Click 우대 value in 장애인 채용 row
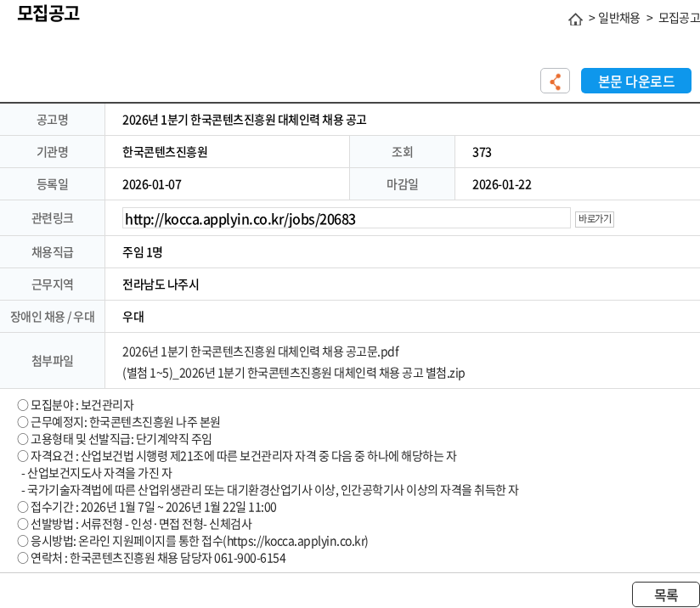 point(133,317)
